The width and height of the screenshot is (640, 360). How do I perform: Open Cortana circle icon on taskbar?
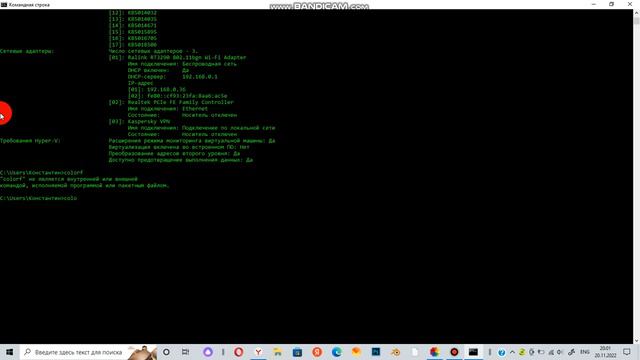click(166, 352)
